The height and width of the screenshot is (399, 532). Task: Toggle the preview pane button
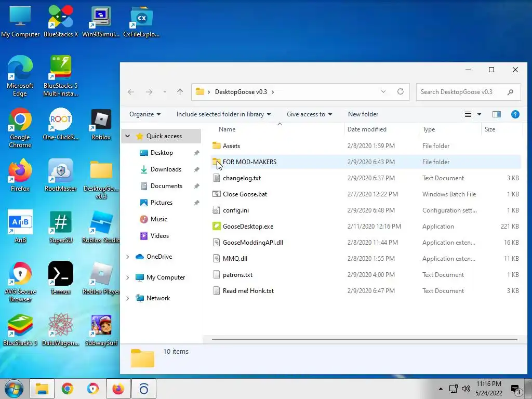[496, 114]
